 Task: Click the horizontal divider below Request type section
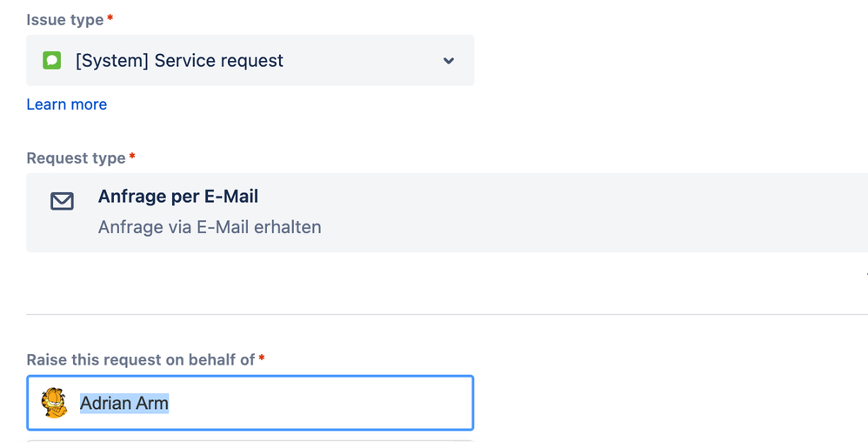click(447, 315)
